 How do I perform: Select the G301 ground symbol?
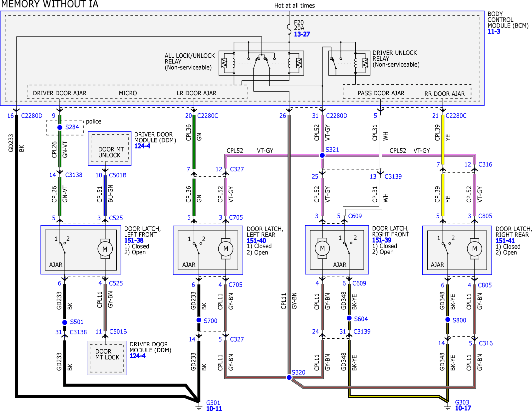[199, 407]
